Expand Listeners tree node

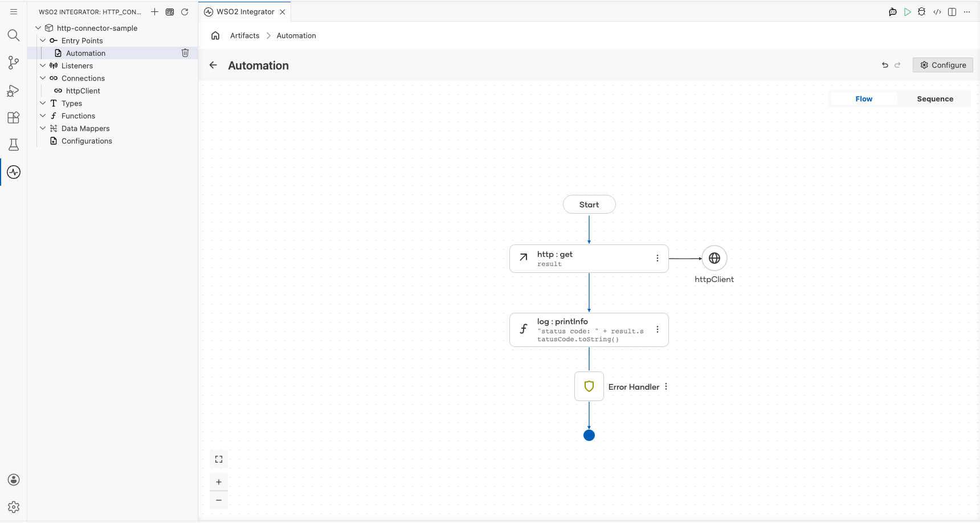click(x=43, y=66)
